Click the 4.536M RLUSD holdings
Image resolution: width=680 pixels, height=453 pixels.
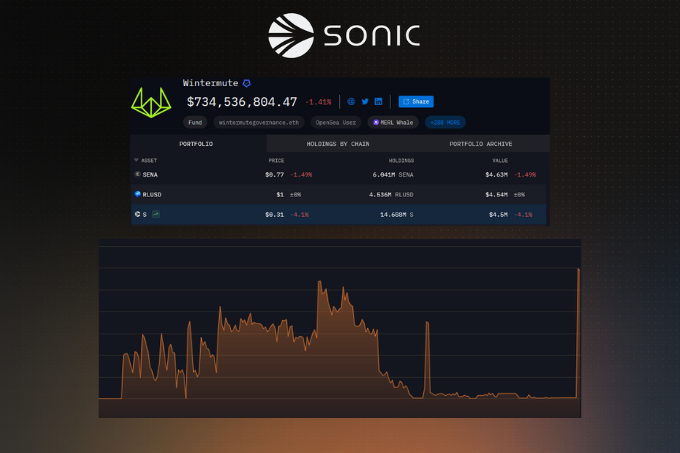391,195
